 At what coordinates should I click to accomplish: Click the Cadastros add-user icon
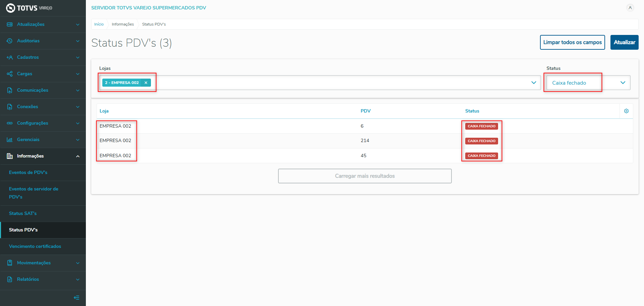pyautogui.click(x=10, y=57)
